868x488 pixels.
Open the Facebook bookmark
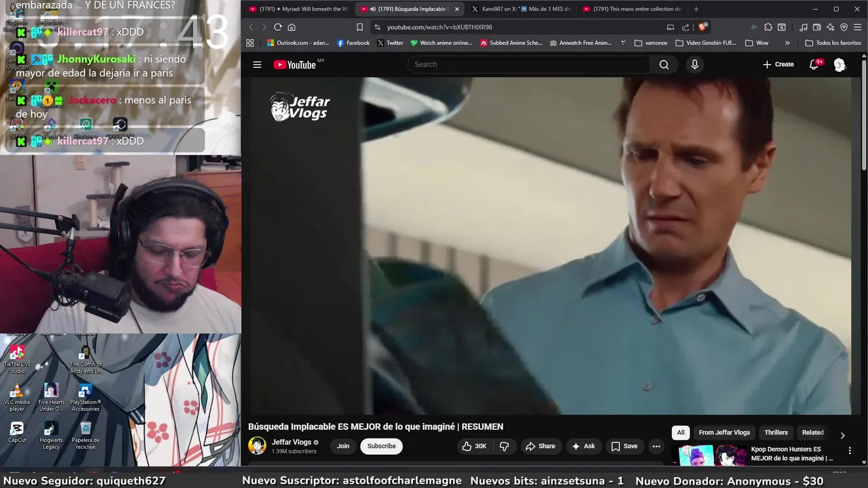353,43
